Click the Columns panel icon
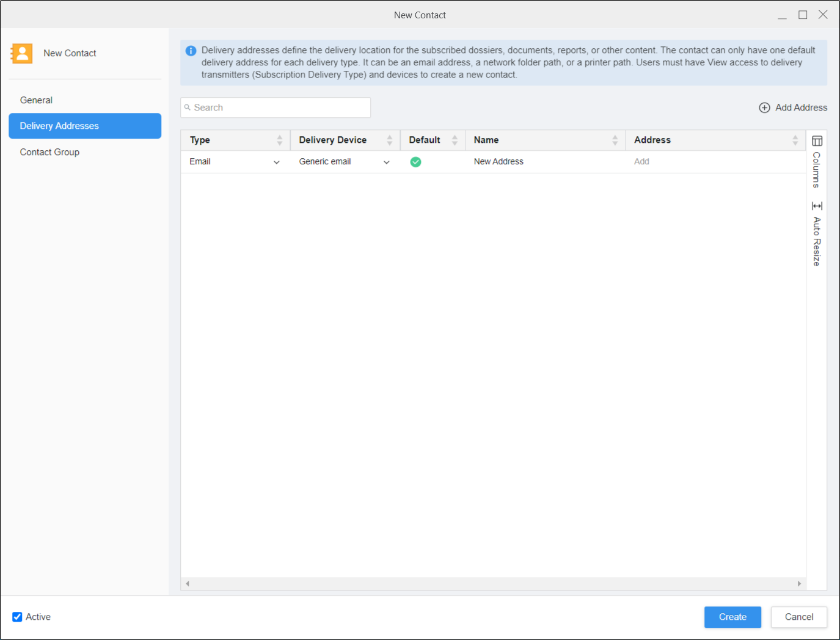The width and height of the screenshot is (840, 640). pyautogui.click(x=817, y=141)
